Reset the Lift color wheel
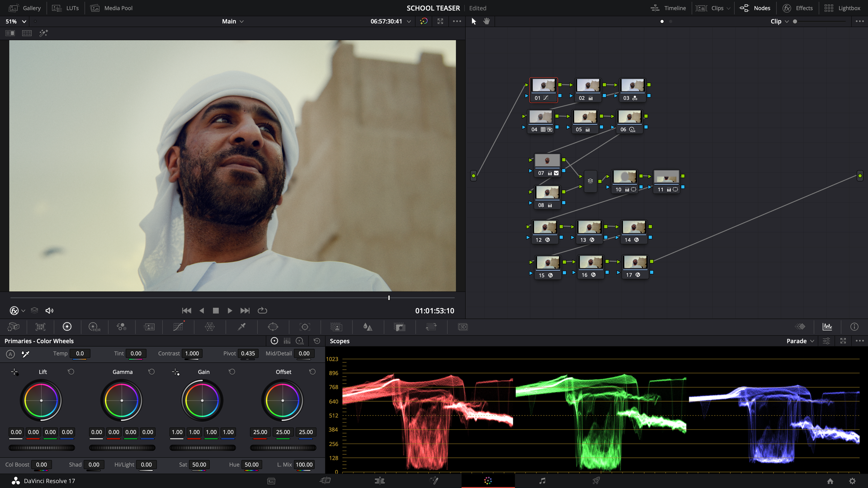 click(x=71, y=372)
